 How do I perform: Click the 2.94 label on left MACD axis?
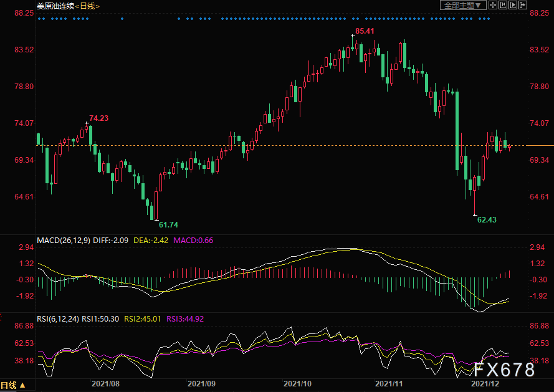point(27,247)
